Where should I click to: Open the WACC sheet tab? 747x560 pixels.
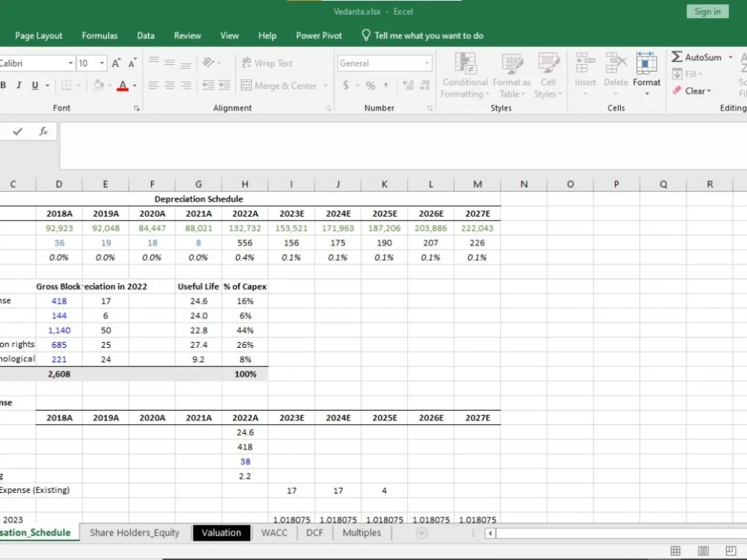[274, 532]
